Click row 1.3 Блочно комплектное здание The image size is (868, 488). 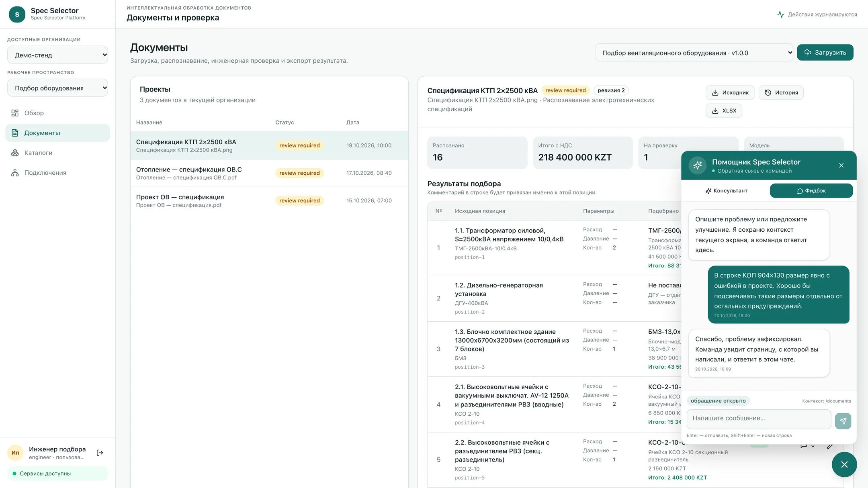(x=554, y=349)
